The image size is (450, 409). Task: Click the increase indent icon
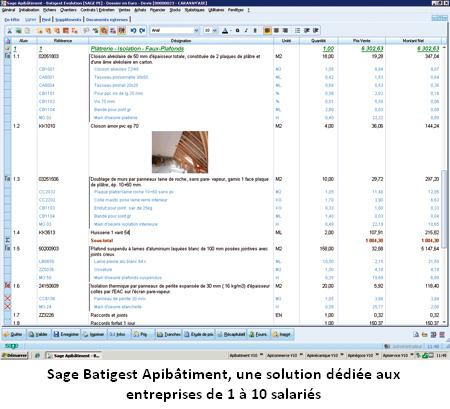pos(316,31)
